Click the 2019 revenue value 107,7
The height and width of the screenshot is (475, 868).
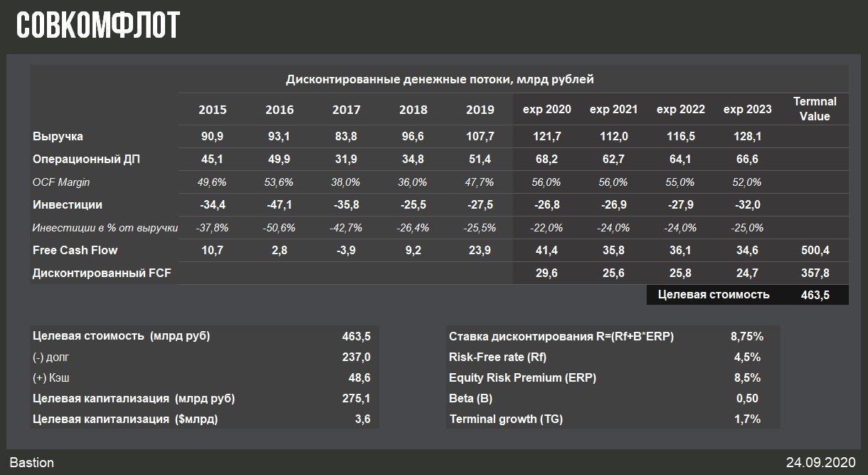(480, 136)
